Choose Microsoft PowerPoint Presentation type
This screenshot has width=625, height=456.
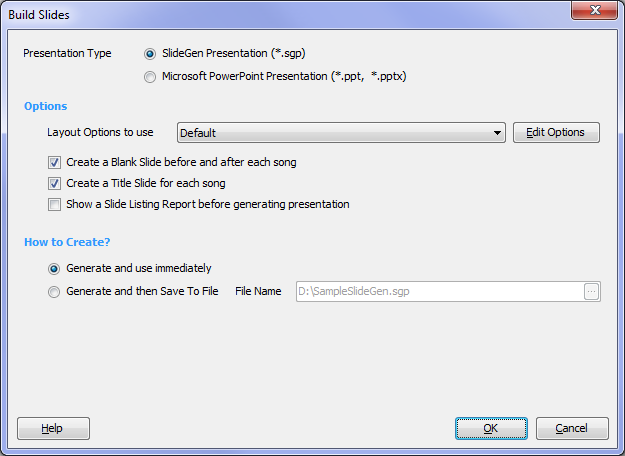pos(150,77)
